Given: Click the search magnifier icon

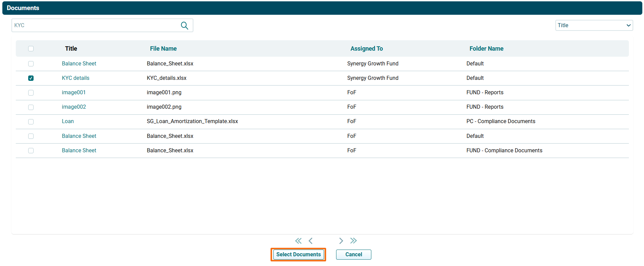Looking at the screenshot, I should (184, 25).
